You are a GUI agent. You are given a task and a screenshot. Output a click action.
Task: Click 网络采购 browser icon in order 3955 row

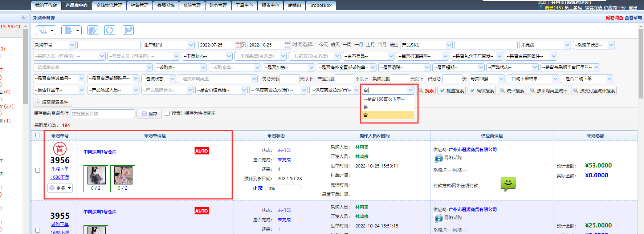(x=439, y=218)
